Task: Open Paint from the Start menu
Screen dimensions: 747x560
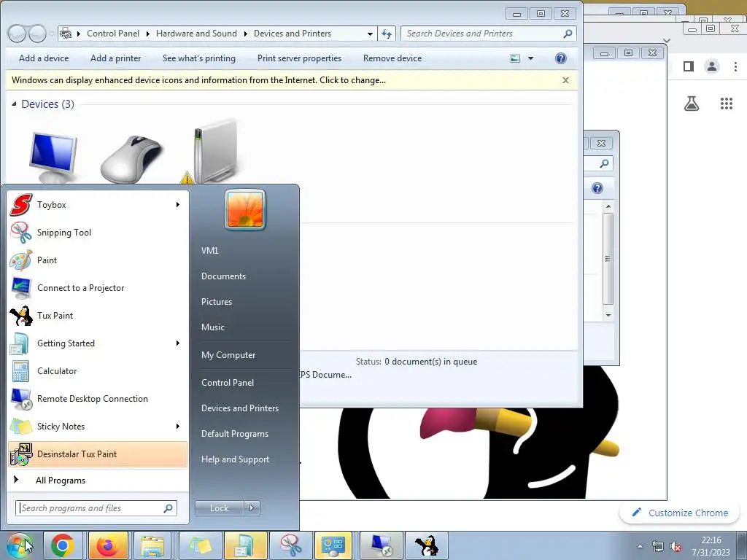Action: coord(98,260)
